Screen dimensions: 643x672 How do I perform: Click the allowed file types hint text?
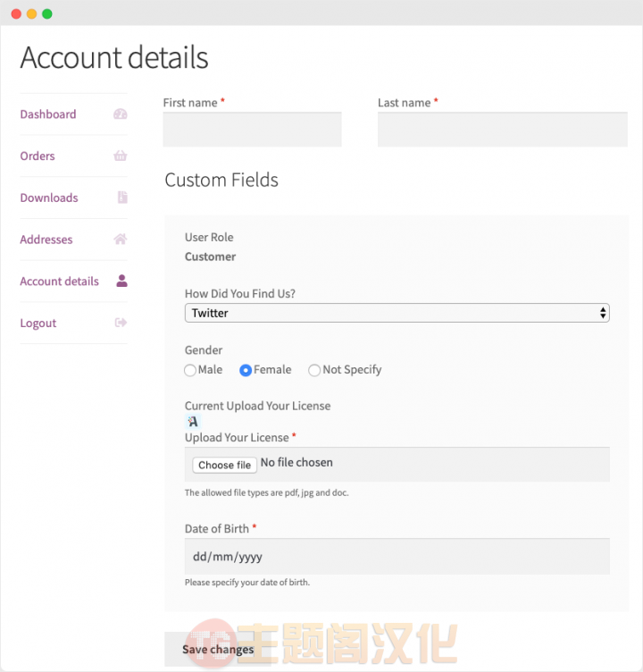[x=266, y=492]
